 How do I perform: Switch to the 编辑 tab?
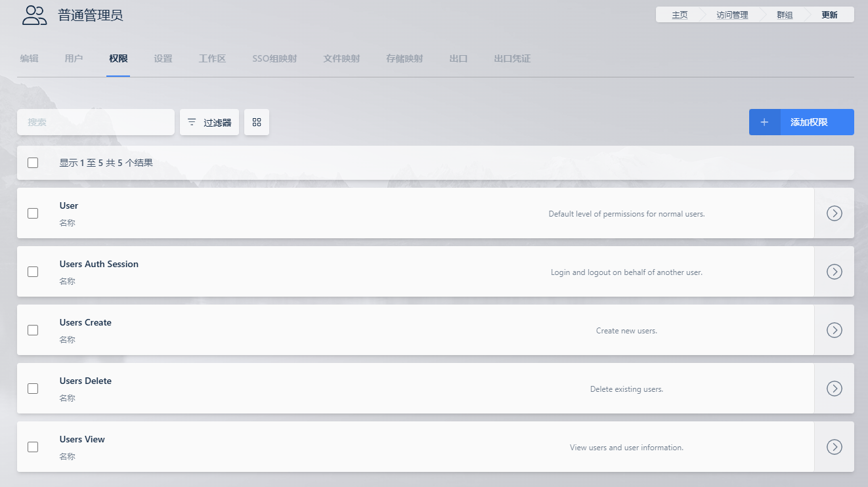click(29, 58)
